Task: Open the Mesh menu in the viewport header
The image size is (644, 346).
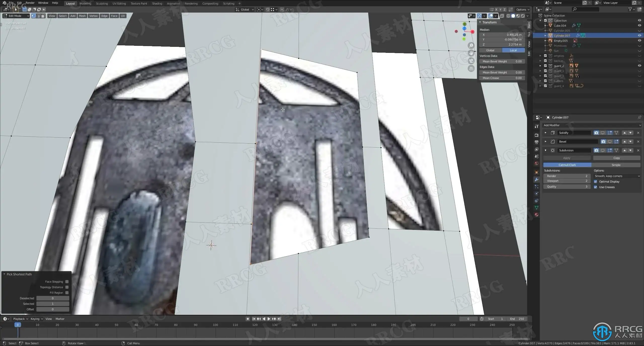Action: pyautogui.click(x=82, y=16)
